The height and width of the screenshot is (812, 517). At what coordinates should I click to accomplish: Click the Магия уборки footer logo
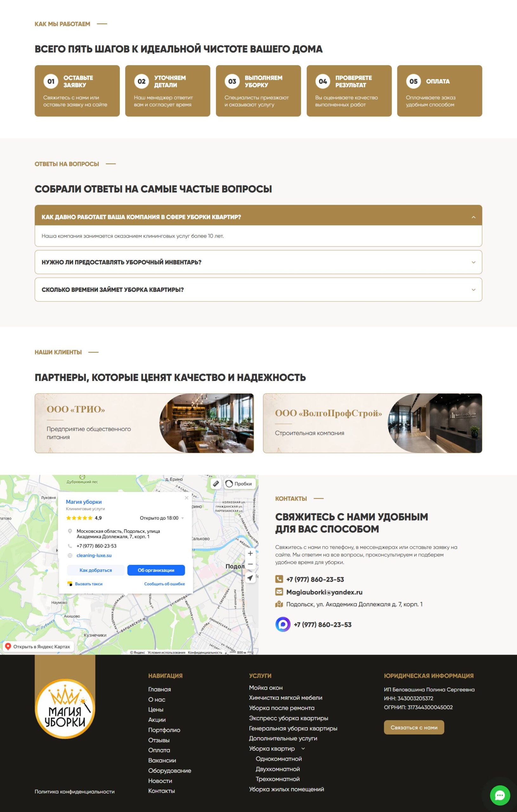65,708
